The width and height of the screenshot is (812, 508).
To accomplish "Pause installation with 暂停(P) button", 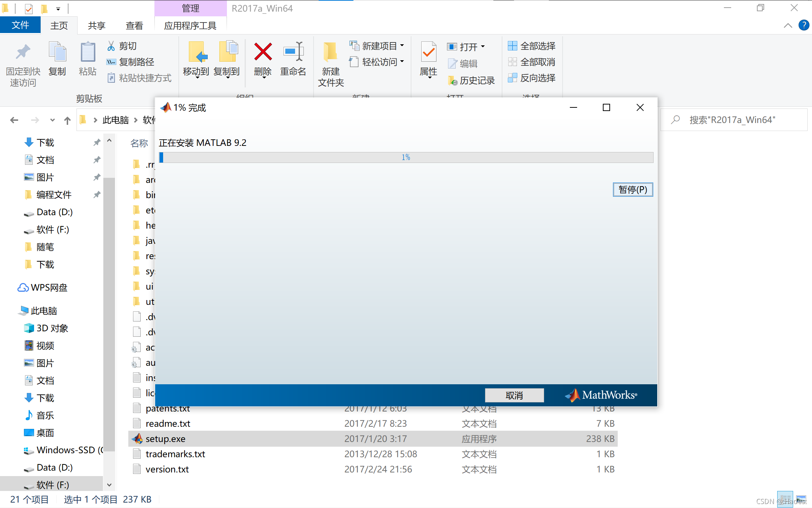I will coord(633,189).
